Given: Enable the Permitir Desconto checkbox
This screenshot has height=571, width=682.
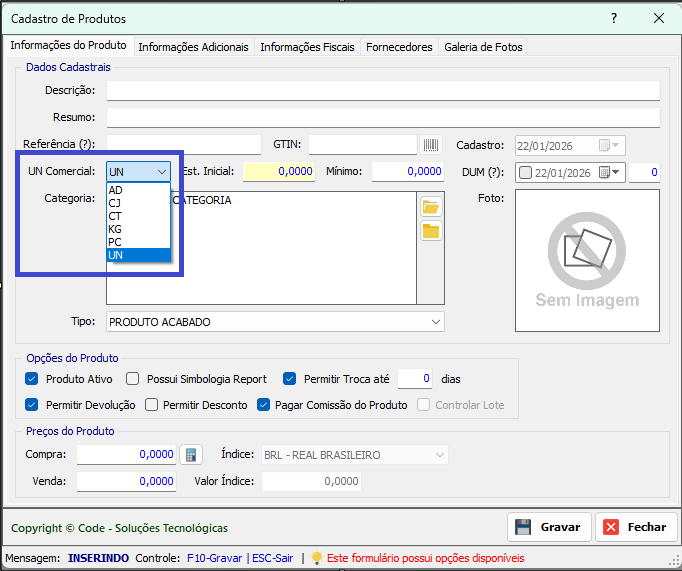Looking at the screenshot, I should [151, 405].
